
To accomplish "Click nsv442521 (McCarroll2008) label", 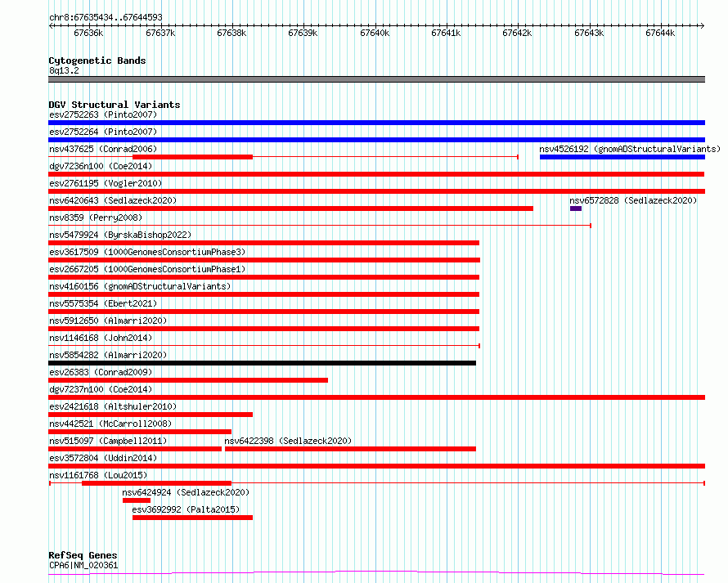I will tap(110, 424).
